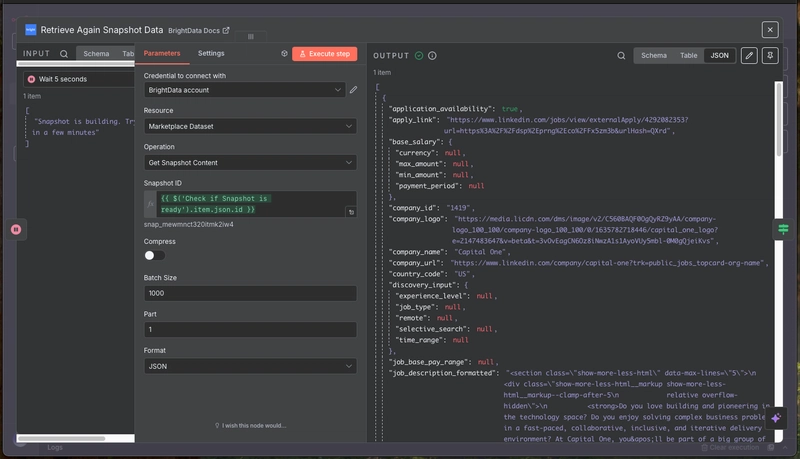Image resolution: width=800 pixels, height=459 pixels.
Task: Click the "apply_link" JSON key
Action: (414, 120)
